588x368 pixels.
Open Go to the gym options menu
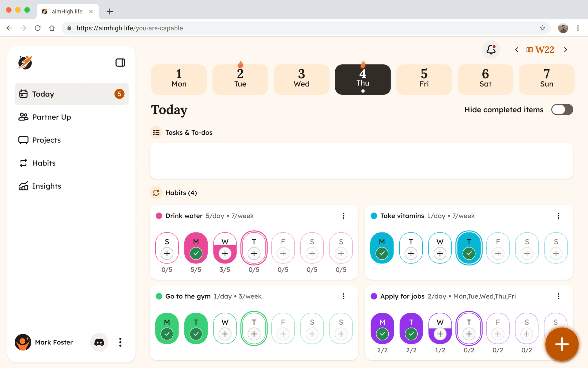[x=344, y=296]
